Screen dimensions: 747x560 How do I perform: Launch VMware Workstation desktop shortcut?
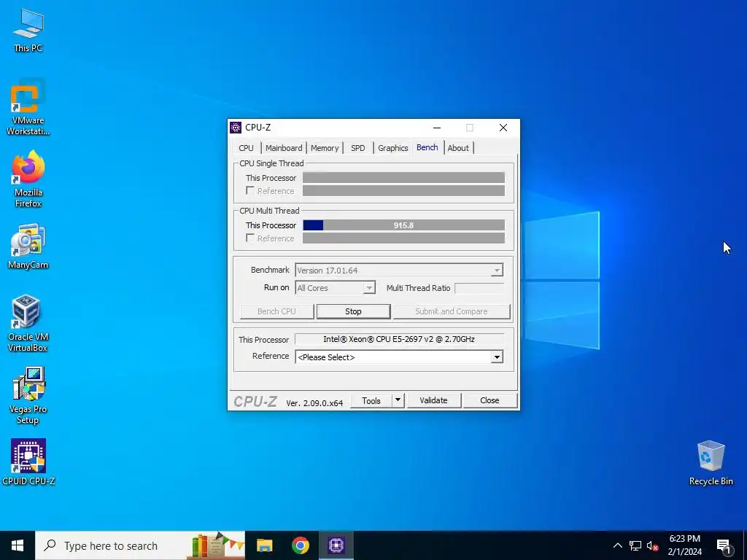(x=28, y=107)
